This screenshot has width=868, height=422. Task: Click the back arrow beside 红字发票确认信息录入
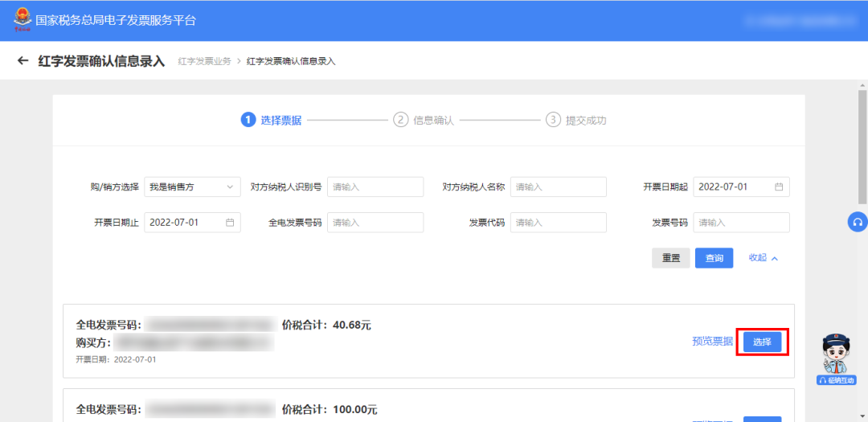pyautogui.click(x=23, y=61)
